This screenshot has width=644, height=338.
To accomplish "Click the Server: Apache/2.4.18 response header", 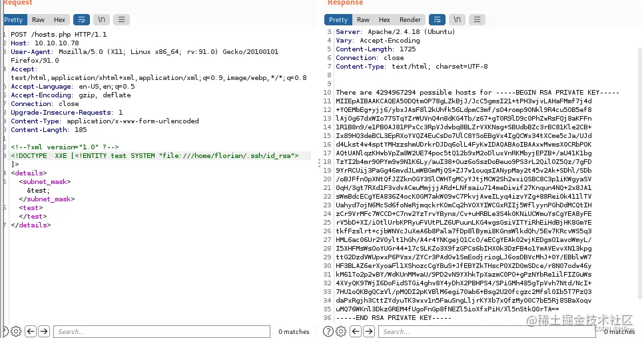I will pos(396,31).
